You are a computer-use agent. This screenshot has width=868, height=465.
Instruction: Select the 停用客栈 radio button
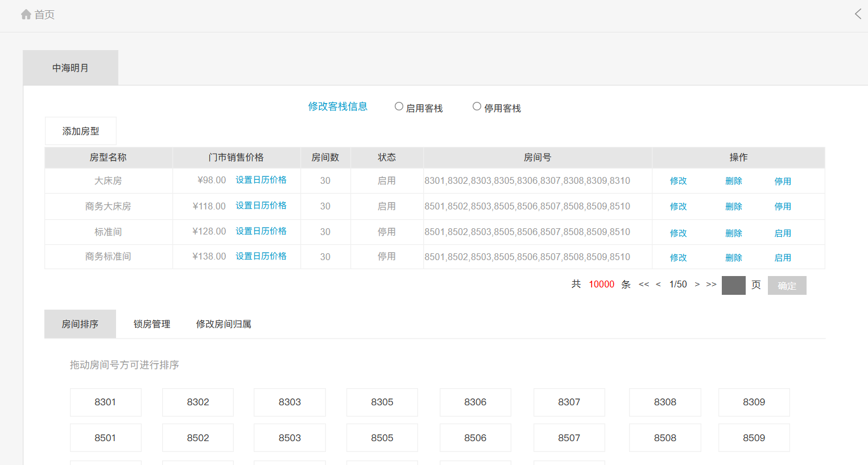coord(477,106)
